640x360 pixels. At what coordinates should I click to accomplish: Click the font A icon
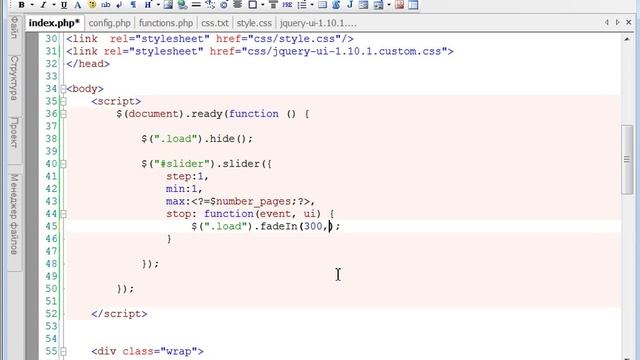(78, 5)
